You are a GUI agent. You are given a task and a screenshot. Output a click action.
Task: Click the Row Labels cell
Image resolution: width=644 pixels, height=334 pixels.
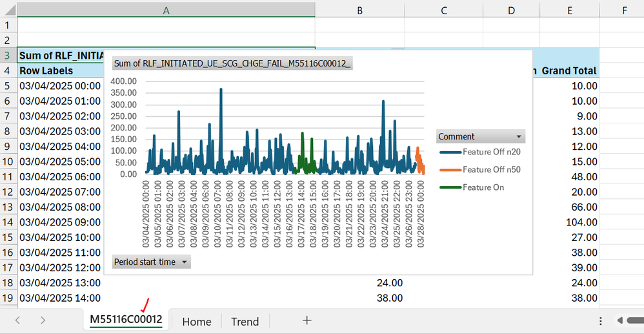(61, 70)
